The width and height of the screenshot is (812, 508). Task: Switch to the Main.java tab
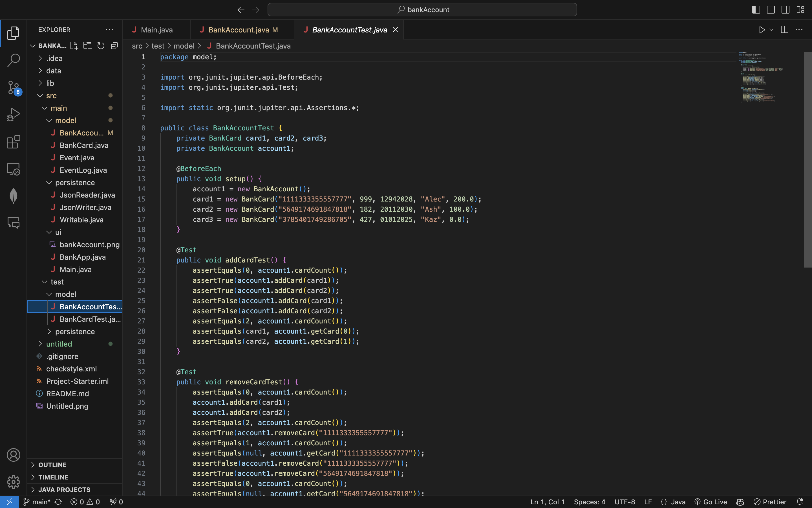156,30
